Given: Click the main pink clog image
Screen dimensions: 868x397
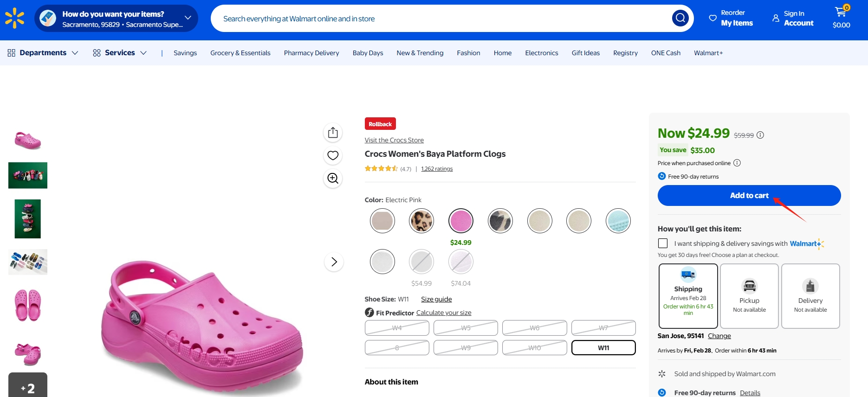Looking at the screenshot, I should 202,327.
